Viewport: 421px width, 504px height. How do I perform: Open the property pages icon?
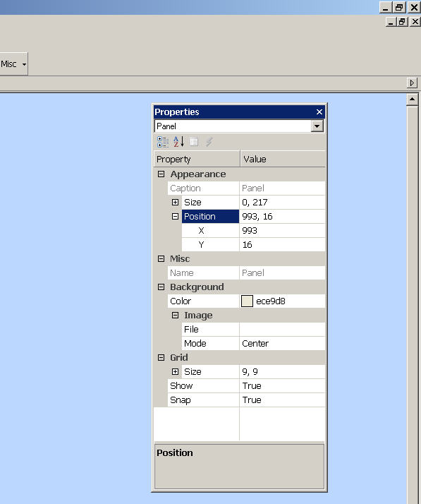click(x=194, y=142)
